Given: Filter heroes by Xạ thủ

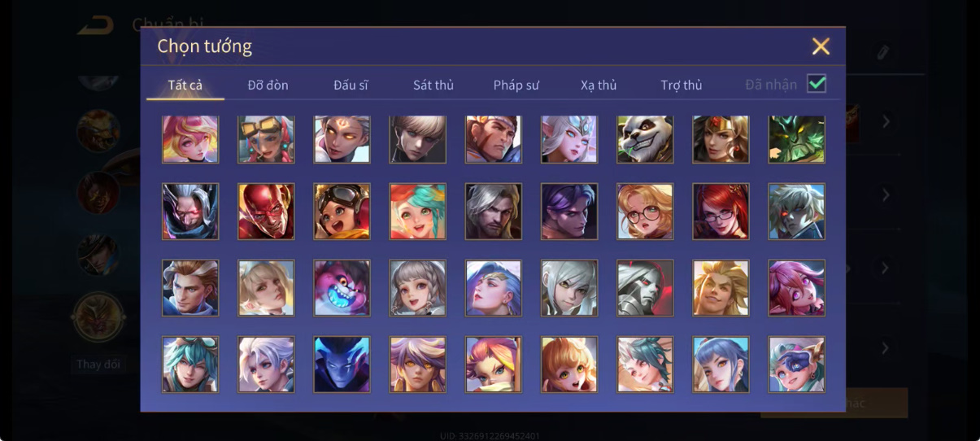Looking at the screenshot, I should pyautogui.click(x=599, y=85).
